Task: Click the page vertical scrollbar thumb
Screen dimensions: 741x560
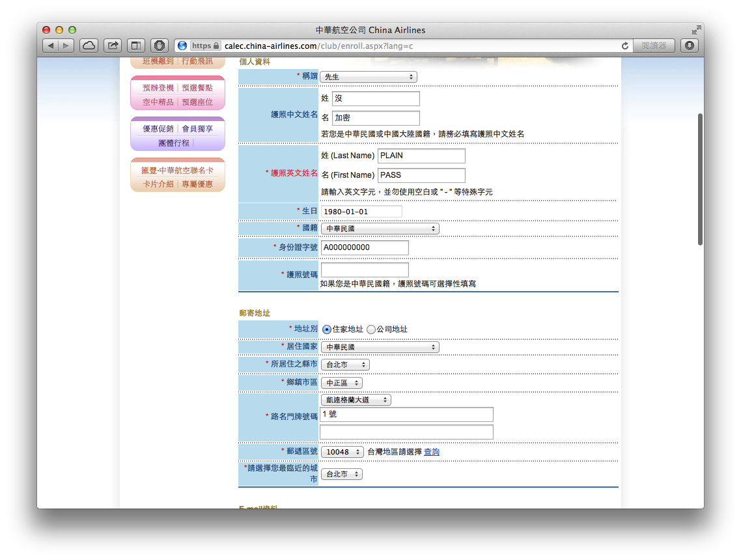Action: pyautogui.click(x=700, y=179)
